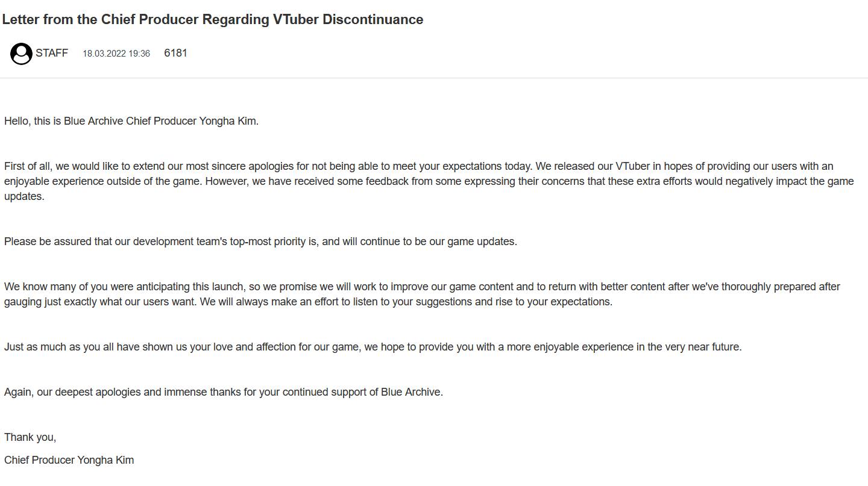The height and width of the screenshot is (486, 868).
Task: Click the greeting line from Yongha Kim
Action: pyautogui.click(x=131, y=121)
